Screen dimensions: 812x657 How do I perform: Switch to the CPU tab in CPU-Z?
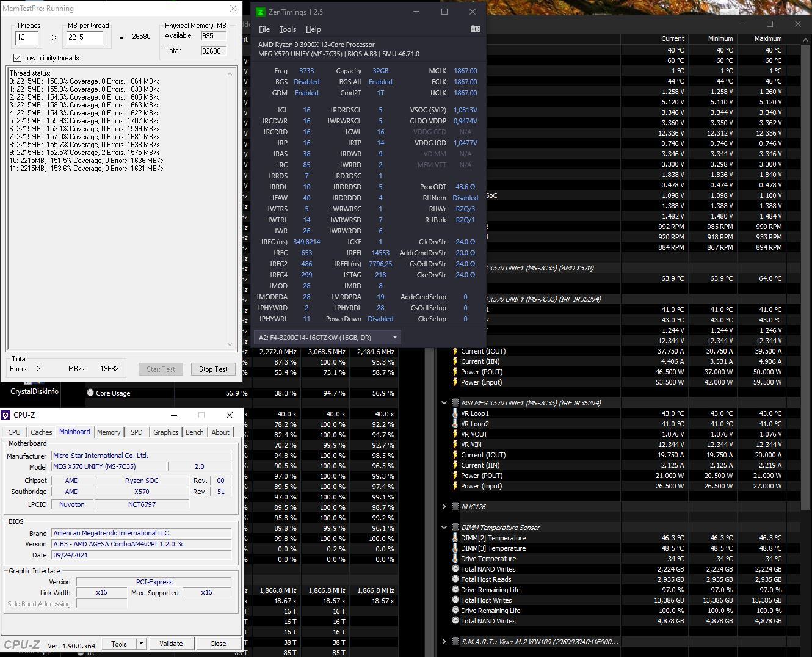(x=14, y=432)
